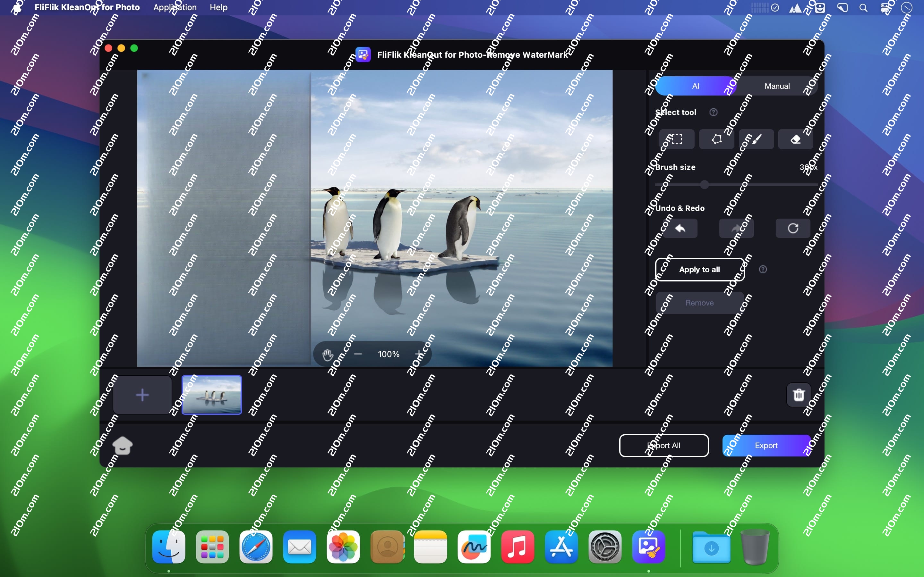The height and width of the screenshot is (577, 924).
Task: Select the penguins image thumbnail
Action: pyautogui.click(x=211, y=395)
